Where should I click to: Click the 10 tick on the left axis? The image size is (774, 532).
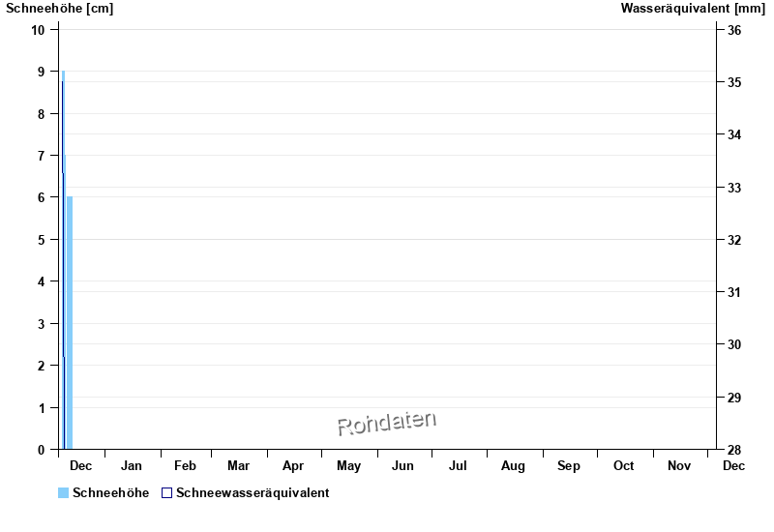(39, 29)
